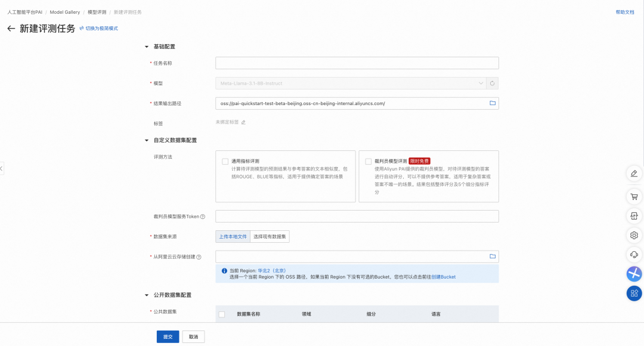Open help tooltip for 裁判员模型服务Token
The image size is (644, 346).
point(203,217)
